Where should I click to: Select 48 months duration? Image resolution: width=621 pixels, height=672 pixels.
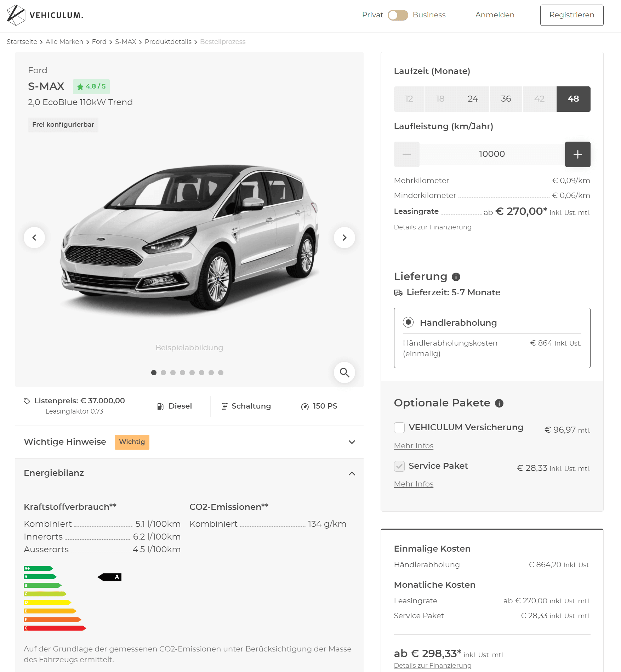[574, 99]
